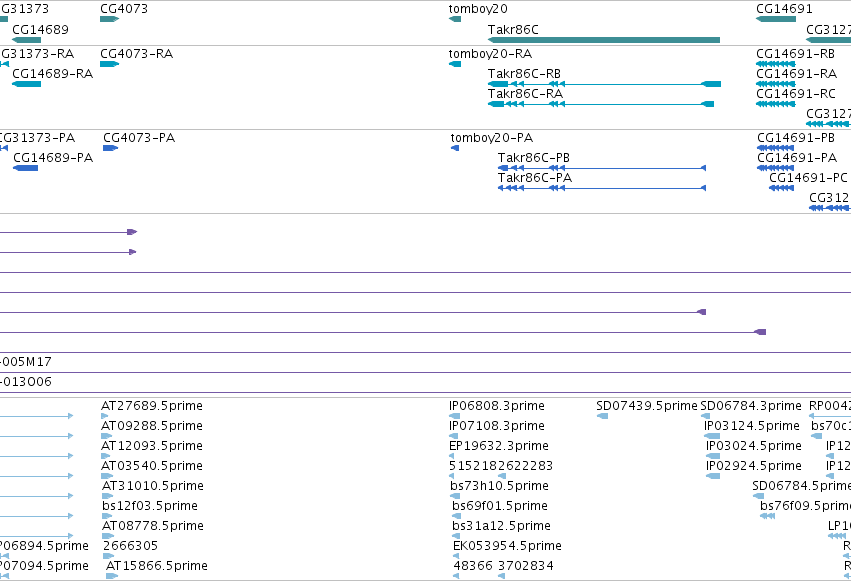The height and width of the screenshot is (581, 851).
Task: Select the Takr86C gene label
Action: (513, 30)
